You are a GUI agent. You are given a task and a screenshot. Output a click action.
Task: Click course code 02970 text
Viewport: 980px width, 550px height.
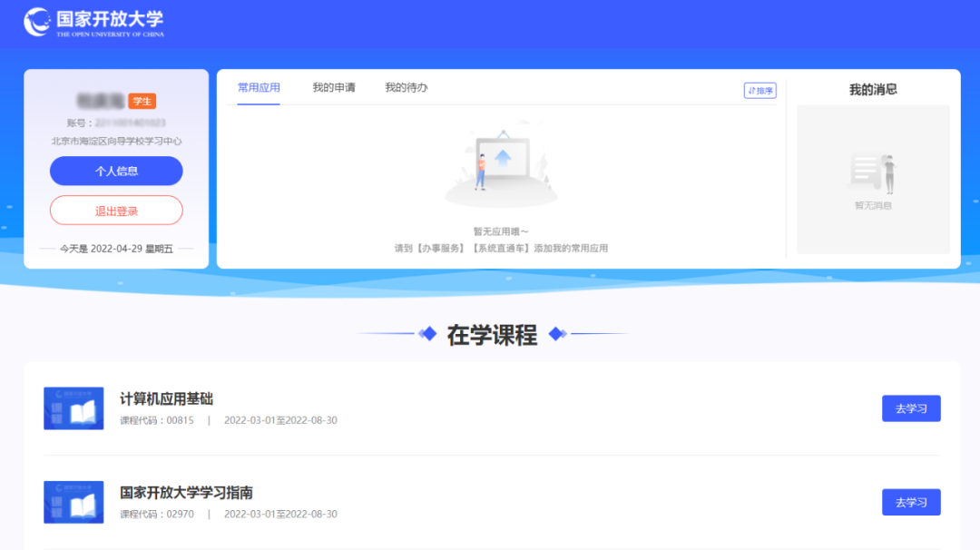pyautogui.click(x=157, y=515)
